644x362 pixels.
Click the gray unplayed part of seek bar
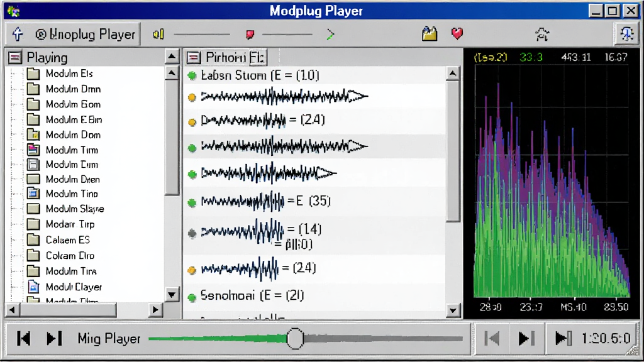383,339
